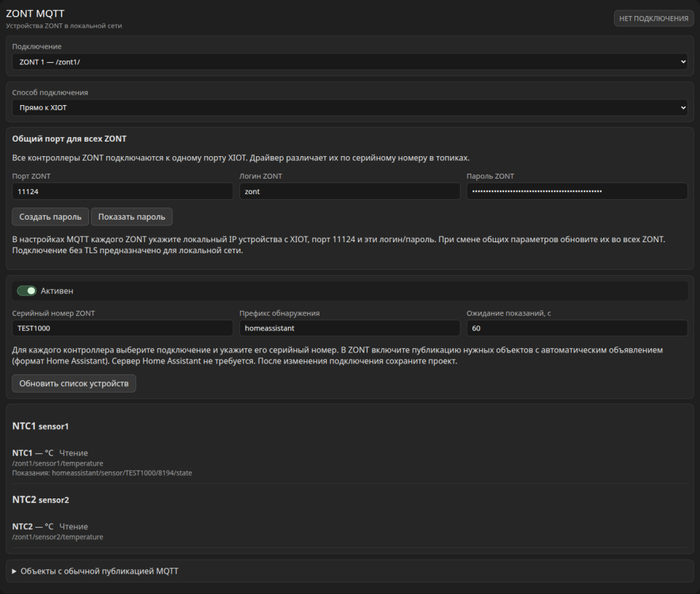Toggle the Активен switch off
This screenshot has height=594, width=700.
[26, 290]
